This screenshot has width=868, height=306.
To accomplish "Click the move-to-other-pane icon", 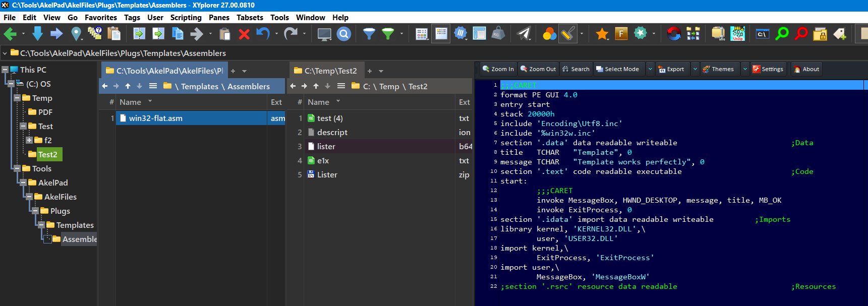I will click(158, 34).
